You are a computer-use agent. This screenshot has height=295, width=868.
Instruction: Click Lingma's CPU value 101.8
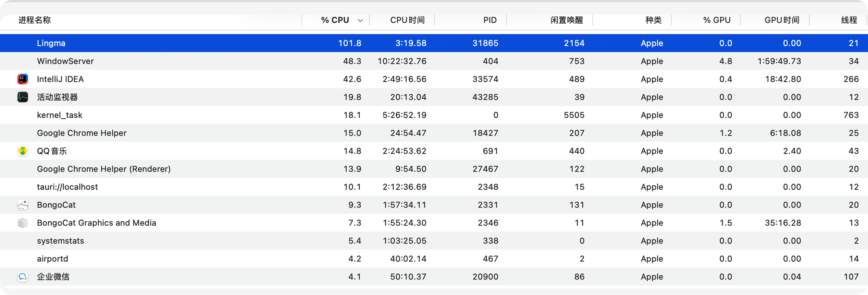point(350,43)
